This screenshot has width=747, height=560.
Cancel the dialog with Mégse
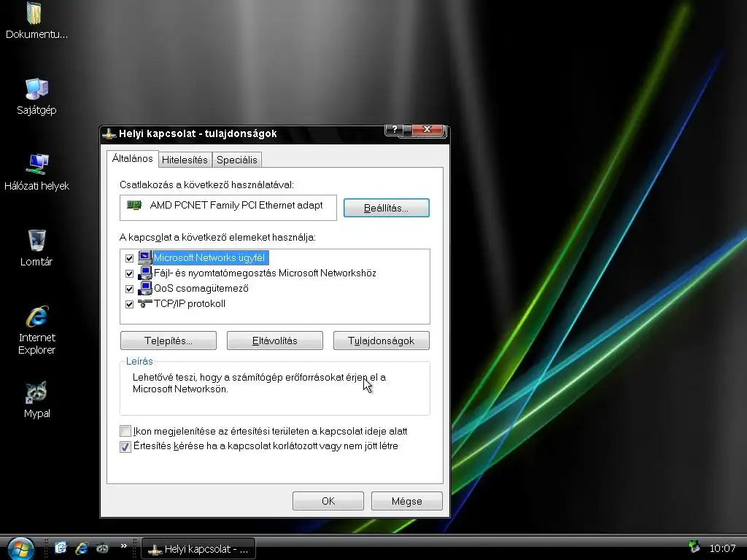click(407, 501)
